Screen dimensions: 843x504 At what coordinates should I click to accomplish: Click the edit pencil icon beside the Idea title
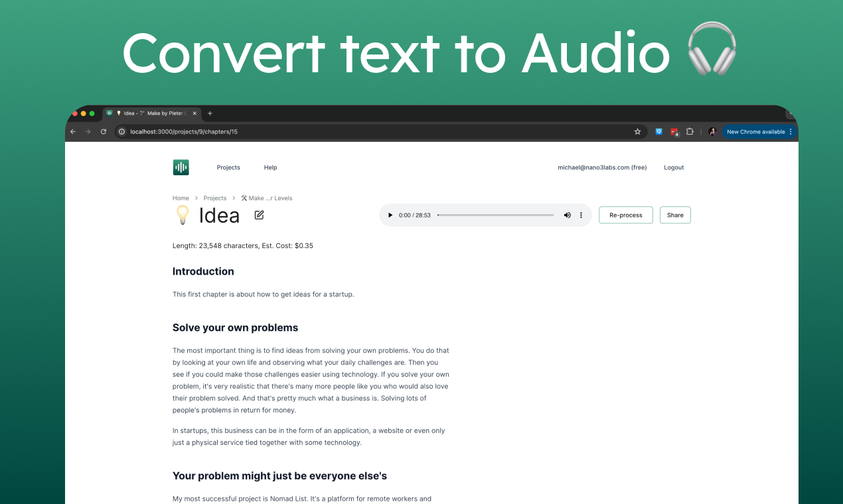pyautogui.click(x=259, y=215)
